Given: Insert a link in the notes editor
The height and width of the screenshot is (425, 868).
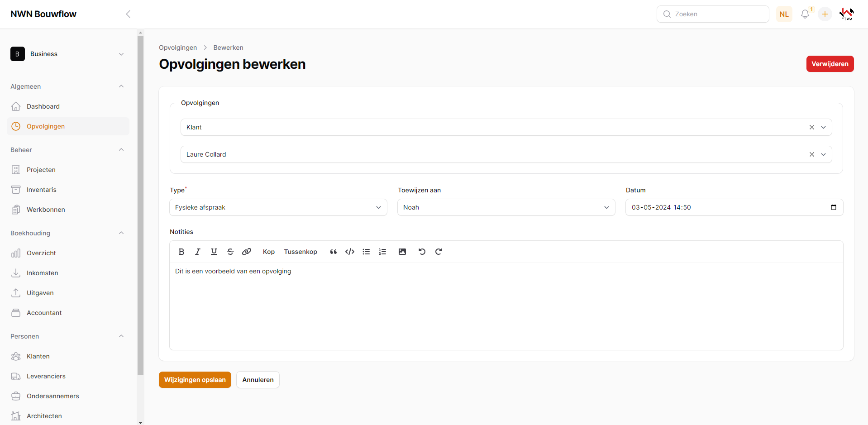Looking at the screenshot, I should click(x=247, y=252).
